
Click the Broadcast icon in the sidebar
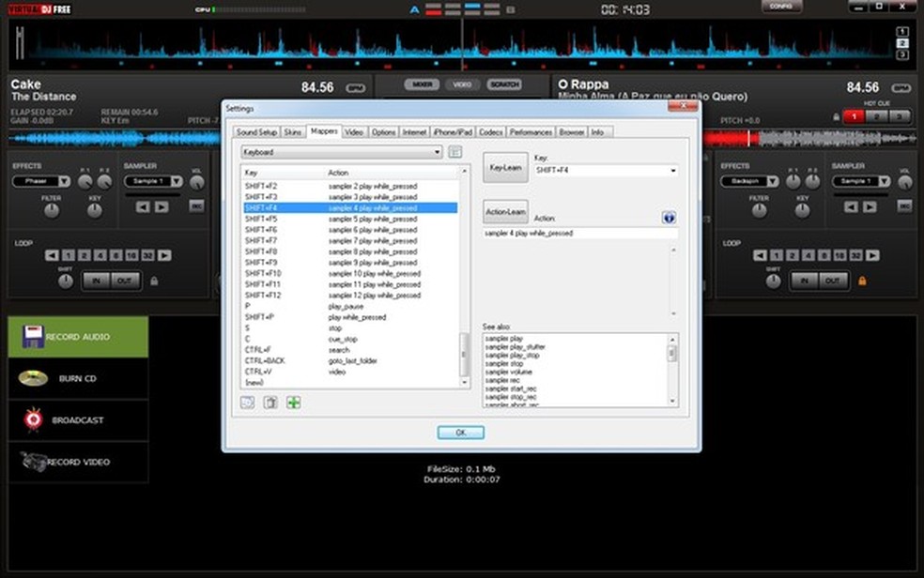pyautogui.click(x=34, y=419)
